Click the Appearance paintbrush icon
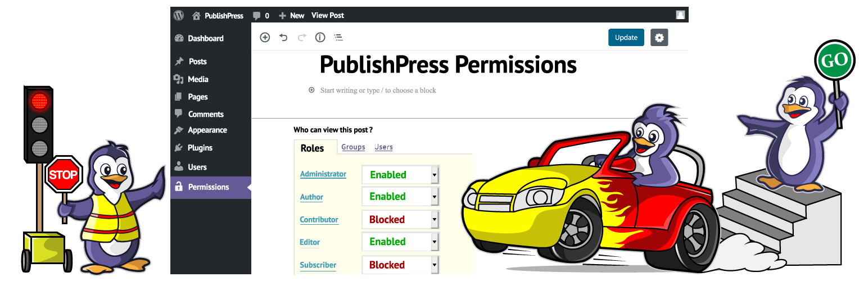 pos(179,130)
